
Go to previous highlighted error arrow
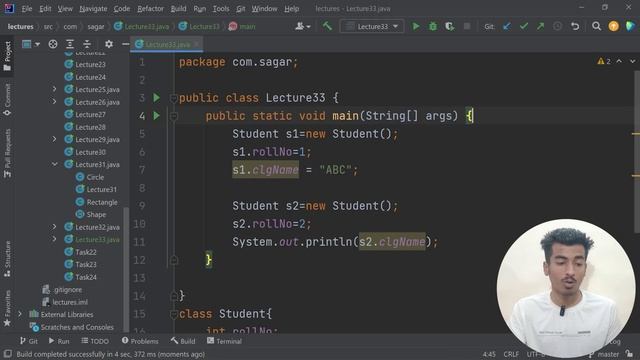coord(619,61)
